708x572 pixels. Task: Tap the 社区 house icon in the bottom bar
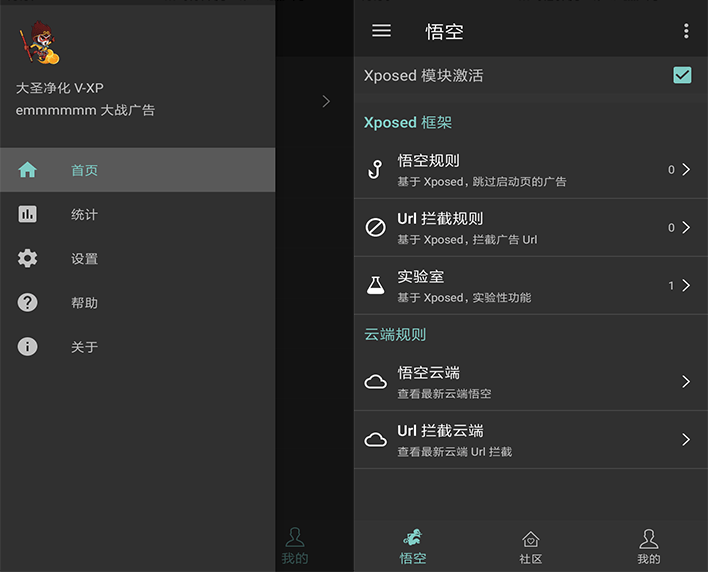[531, 539]
